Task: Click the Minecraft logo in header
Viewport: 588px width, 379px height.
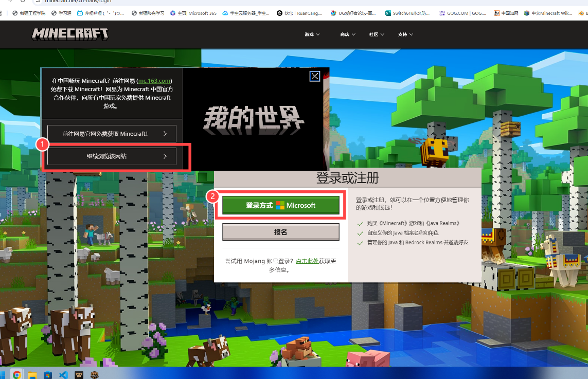Action: 70,34
